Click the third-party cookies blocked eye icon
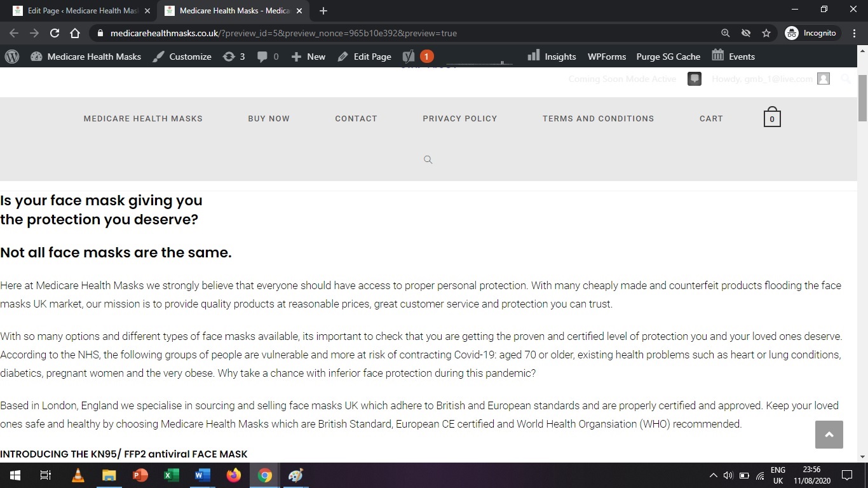This screenshot has height=488, width=868. (746, 33)
